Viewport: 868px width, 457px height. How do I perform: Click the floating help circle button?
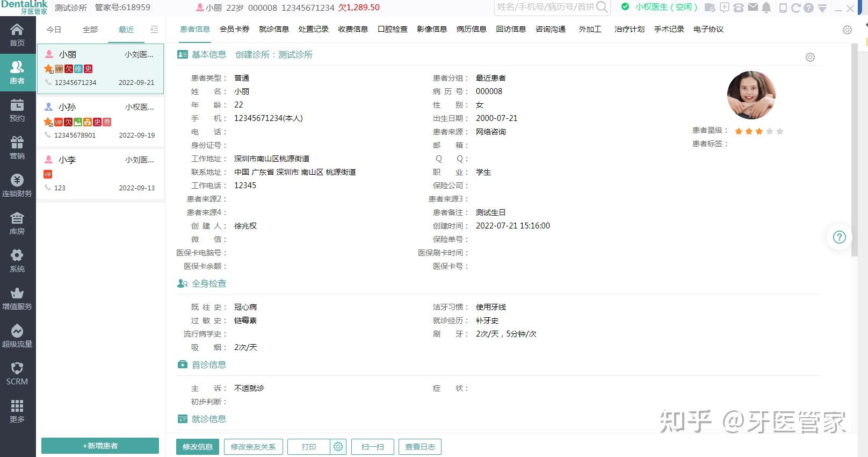(x=839, y=237)
